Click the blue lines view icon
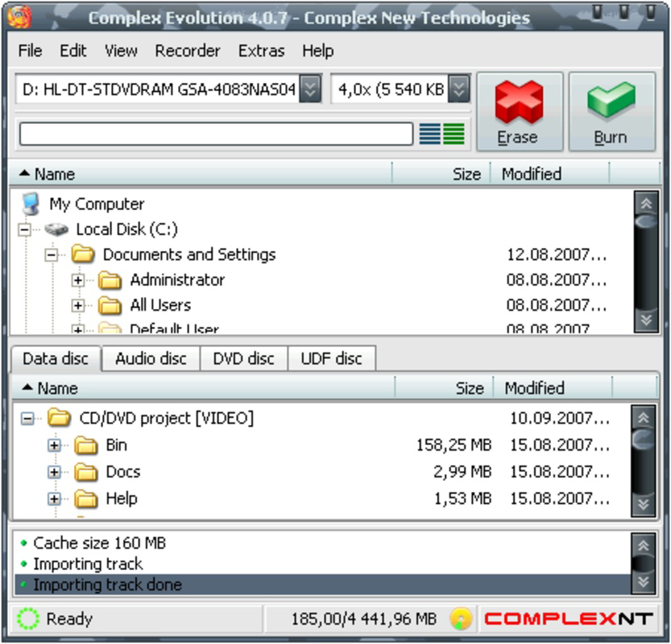This screenshot has width=671, height=644. (429, 134)
